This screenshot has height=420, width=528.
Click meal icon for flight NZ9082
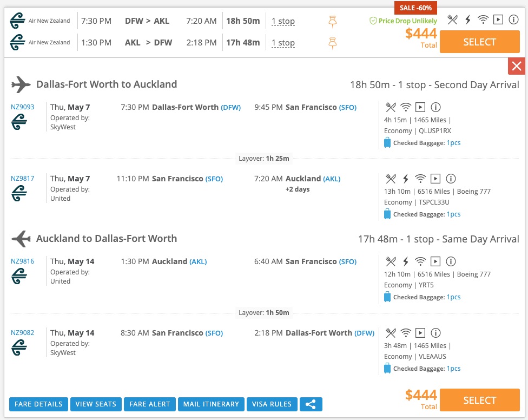click(x=391, y=333)
